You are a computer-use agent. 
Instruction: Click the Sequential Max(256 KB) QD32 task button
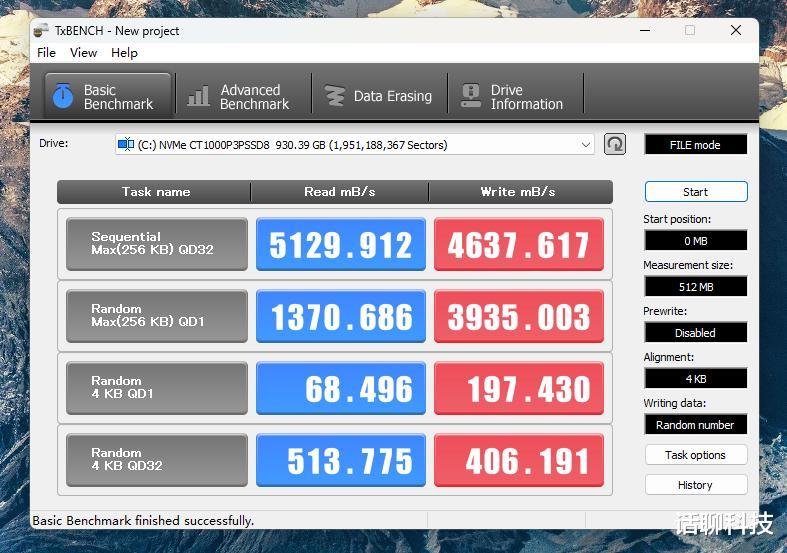click(157, 244)
